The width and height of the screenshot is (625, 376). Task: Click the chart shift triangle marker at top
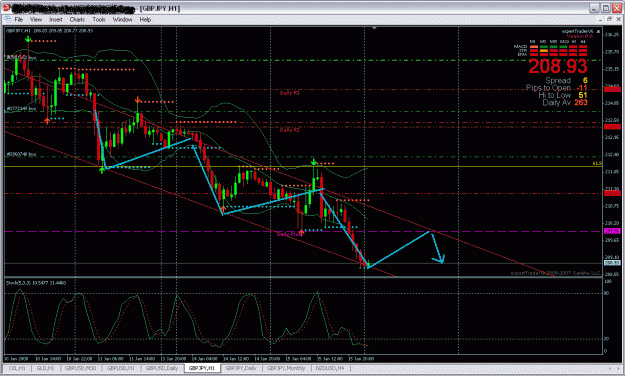click(x=374, y=28)
